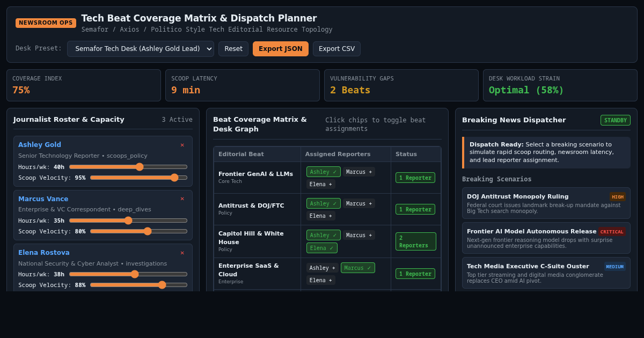Toggle Marcus chip on Enterprise SaaS beat
This screenshot has width=644, height=338.
[x=358, y=268]
